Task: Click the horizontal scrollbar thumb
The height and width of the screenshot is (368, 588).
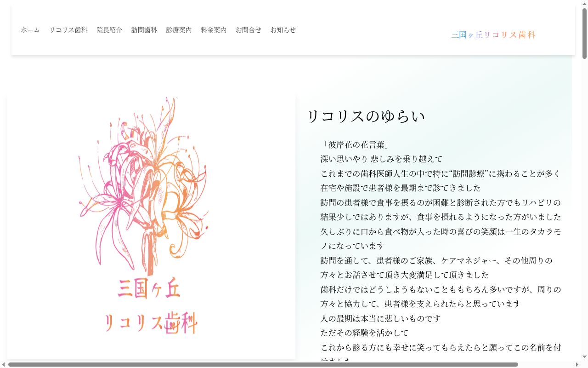Action: tap(263, 364)
